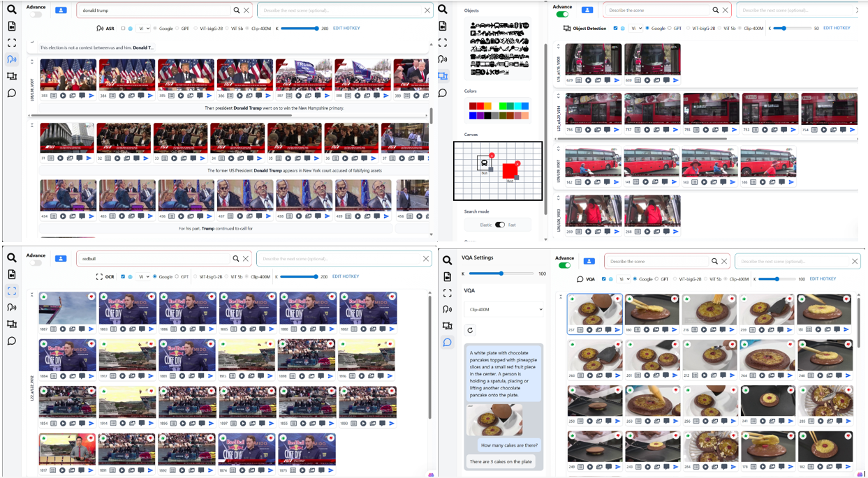Click EDIT HOTKEY in ASR toolbar
The image size is (868, 478).
click(346, 29)
